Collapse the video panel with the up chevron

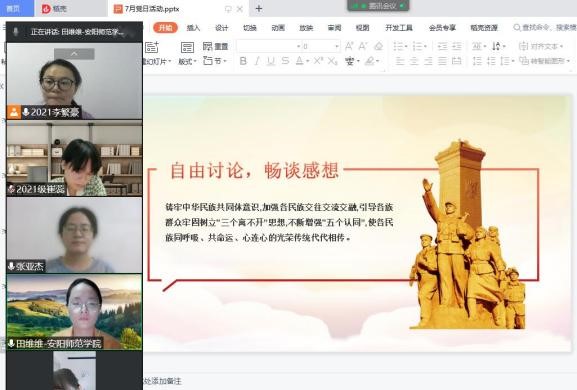click(74, 54)
